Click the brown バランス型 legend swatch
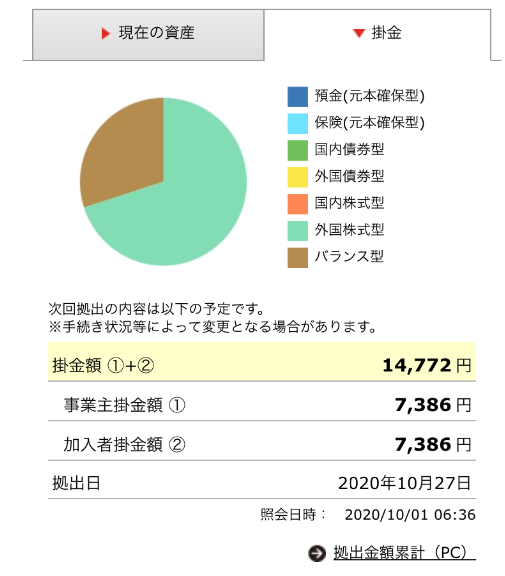The image size is (505, 576). pos(297,258)
